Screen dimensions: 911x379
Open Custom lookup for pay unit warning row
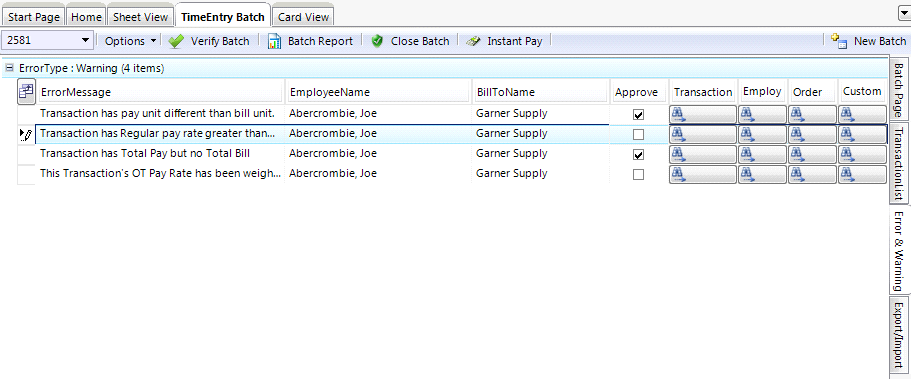[862, 114]
